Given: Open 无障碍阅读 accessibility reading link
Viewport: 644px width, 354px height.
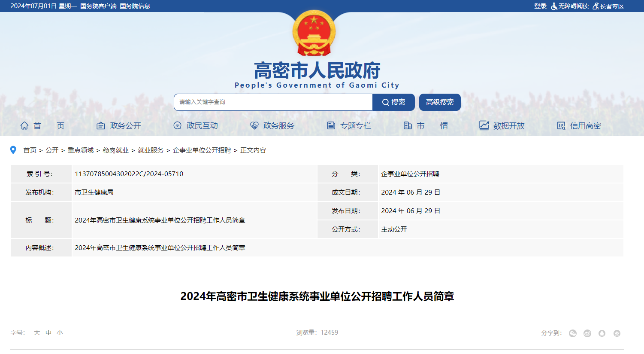Looking at the screenshot, I should click(x=573, y=6).
